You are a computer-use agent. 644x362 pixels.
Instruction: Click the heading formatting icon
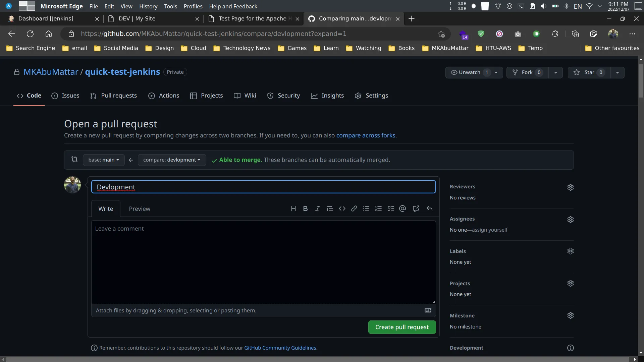293,208
